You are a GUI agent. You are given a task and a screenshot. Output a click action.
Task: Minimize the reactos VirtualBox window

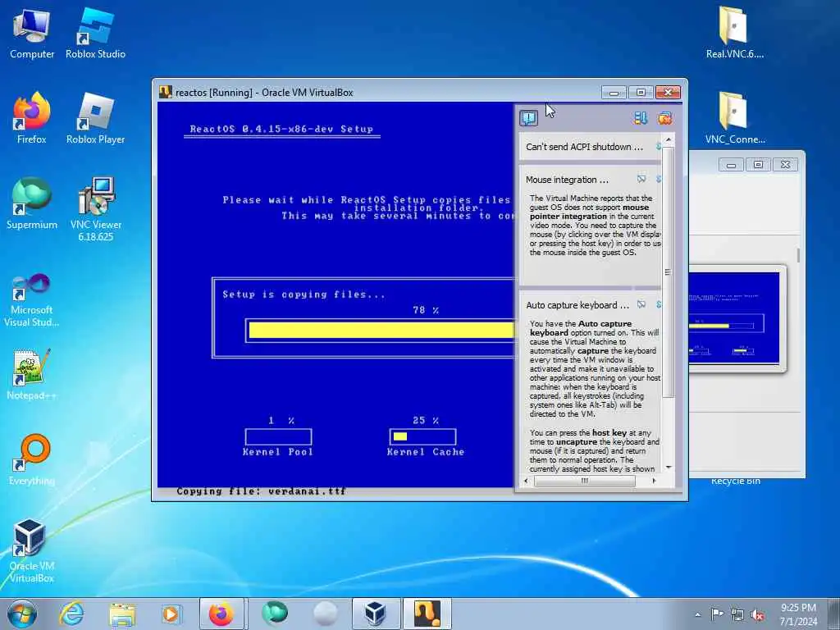pos(614,92)
